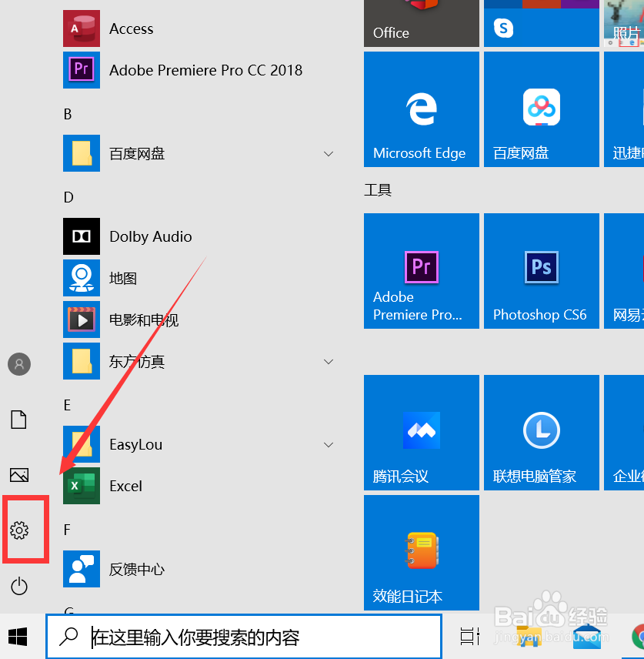
Task: Expand the 东方仿真 folder chevron
Action: (x=329, y=361)
